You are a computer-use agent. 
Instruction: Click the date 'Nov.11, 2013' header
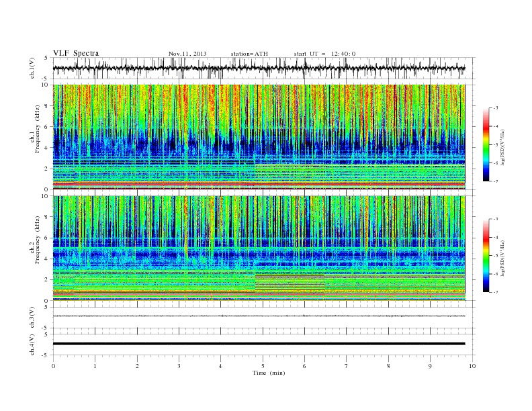[x=187, y=54]
